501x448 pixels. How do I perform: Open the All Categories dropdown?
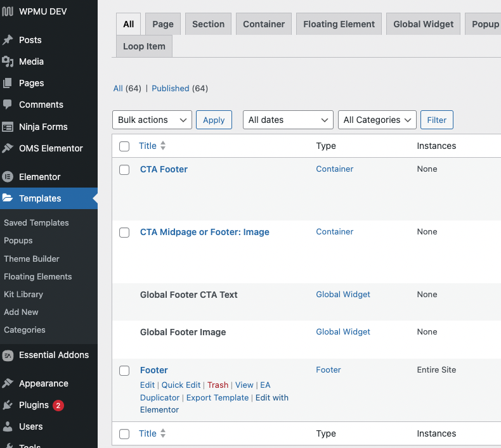pos(377,120)
